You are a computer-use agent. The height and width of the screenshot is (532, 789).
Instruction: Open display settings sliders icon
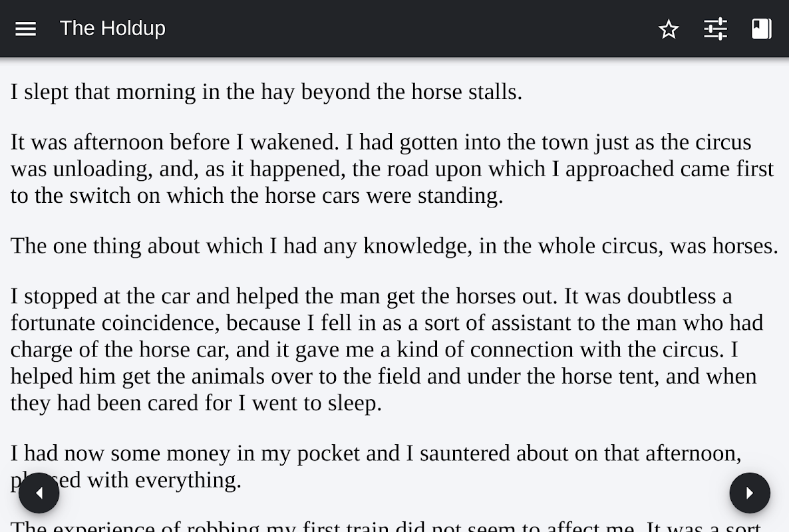click(x=715, y=29)
